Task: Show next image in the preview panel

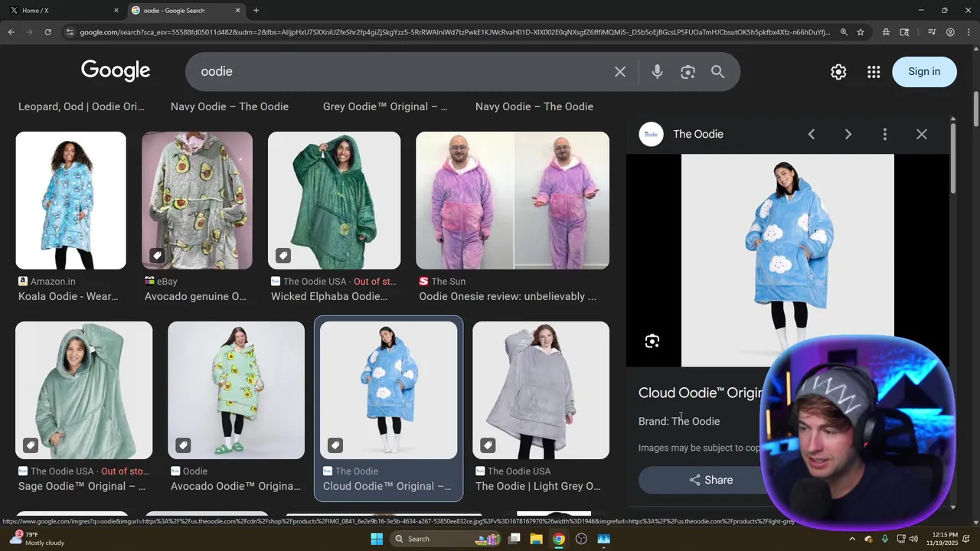Action: (x=848, y=134)
